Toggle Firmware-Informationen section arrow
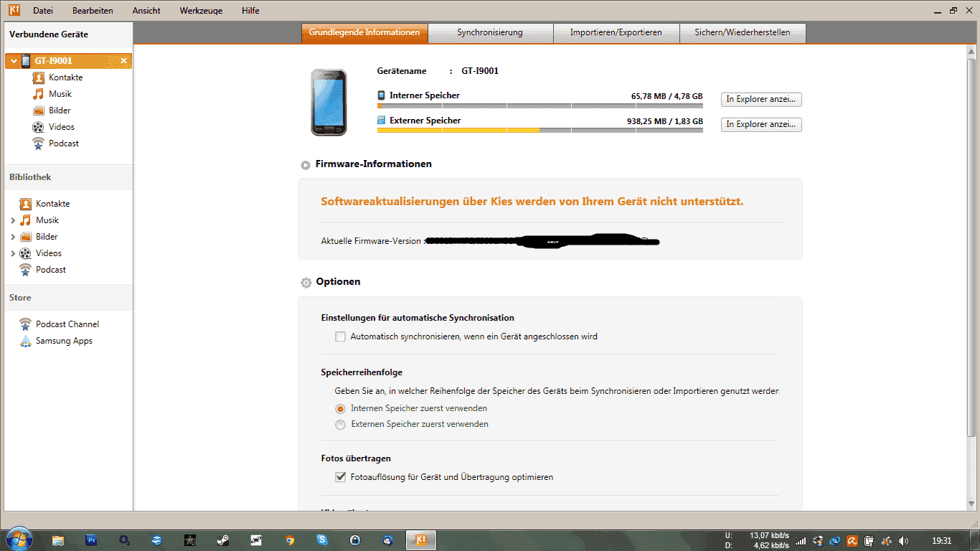This screenshot has height=551, width=980. point(306,165)
